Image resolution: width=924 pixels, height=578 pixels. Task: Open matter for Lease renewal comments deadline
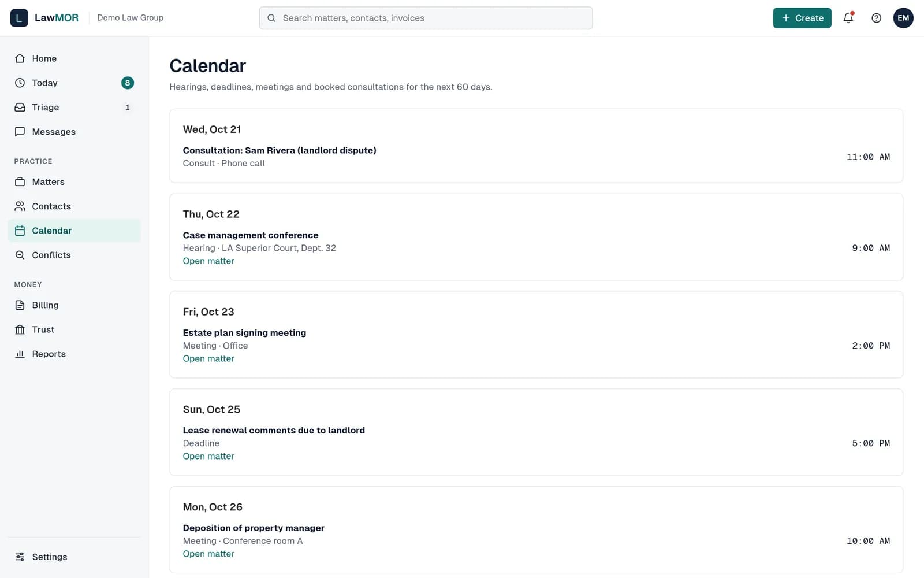(x=208, y=456)
